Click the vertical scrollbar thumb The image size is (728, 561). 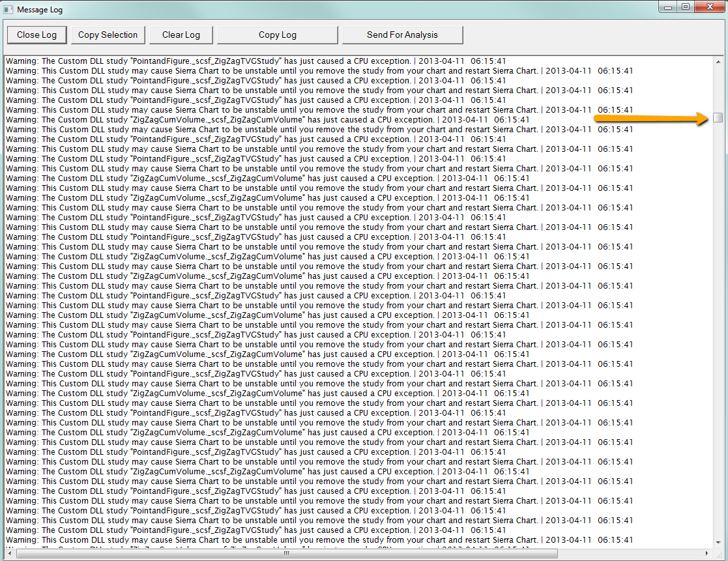(718, 118)
